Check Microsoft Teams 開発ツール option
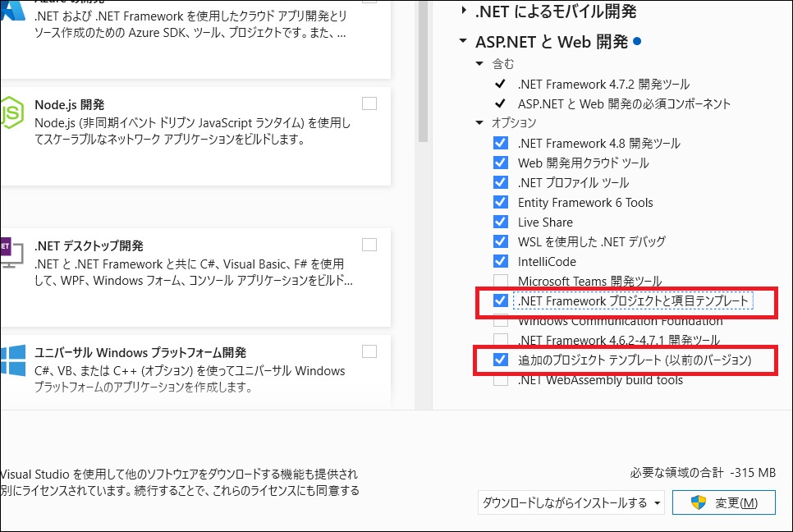Viewport: 793px width, 532px height. [501, 281]
